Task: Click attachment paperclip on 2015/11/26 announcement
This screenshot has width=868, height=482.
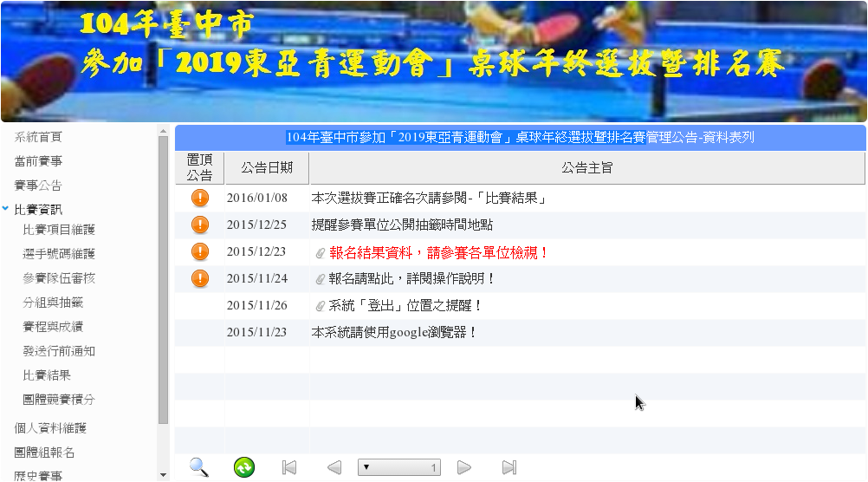Action: click(x=320, y=305)
